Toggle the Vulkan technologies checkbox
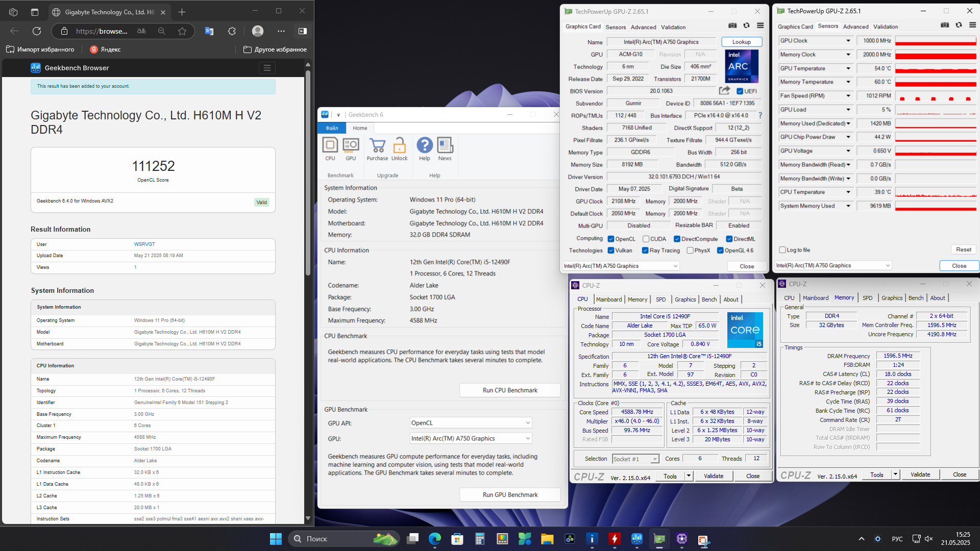980x551 pixels. pyautogui.click(x=611, y=251)
